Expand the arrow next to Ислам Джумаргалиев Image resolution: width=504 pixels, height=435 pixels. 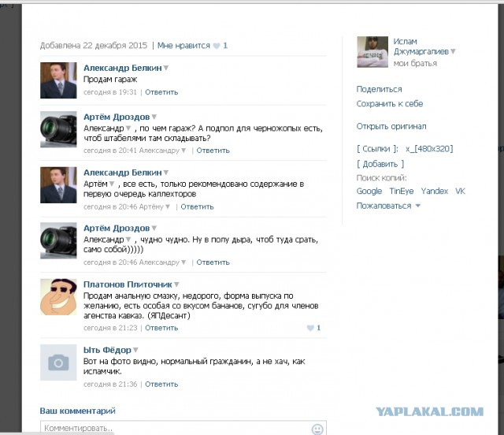(x=453, y=51)
